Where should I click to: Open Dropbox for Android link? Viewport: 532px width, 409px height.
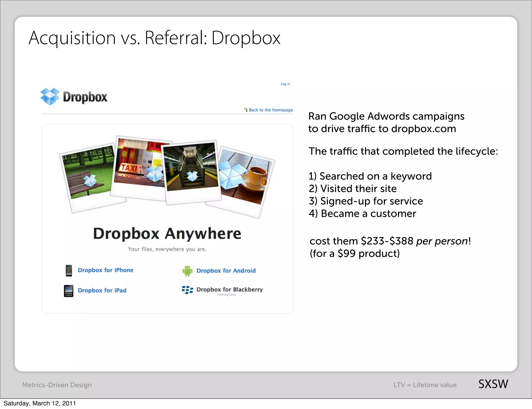[226, 271]
